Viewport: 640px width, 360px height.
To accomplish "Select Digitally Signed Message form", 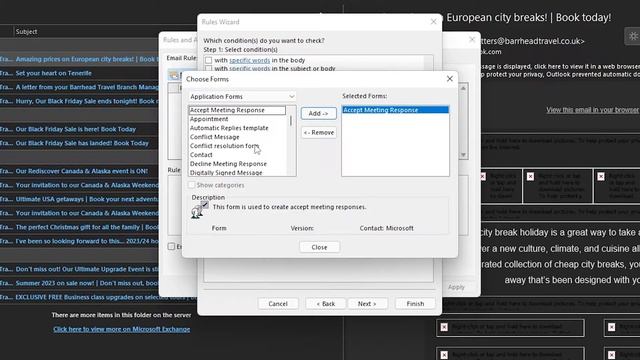I will pyautogui.click(x=226, y=173).
